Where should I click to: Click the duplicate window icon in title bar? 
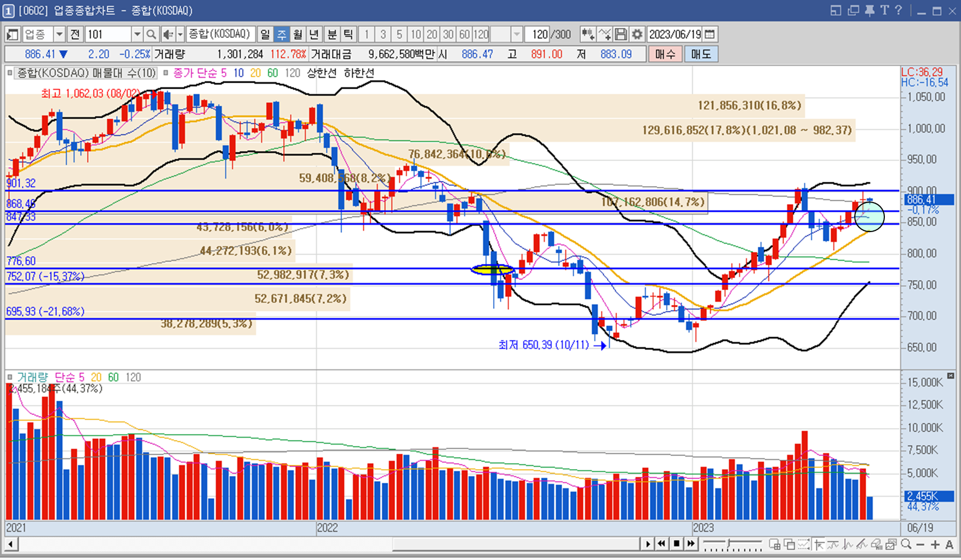pyautogui.click(x=853, y=10)
